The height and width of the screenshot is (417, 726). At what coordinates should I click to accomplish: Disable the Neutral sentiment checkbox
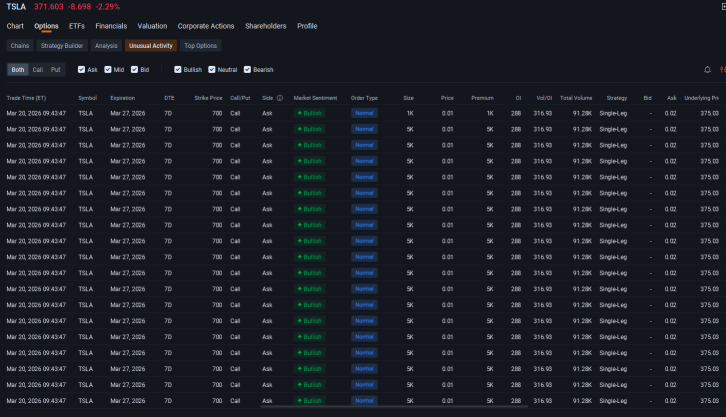coord(212,69)
